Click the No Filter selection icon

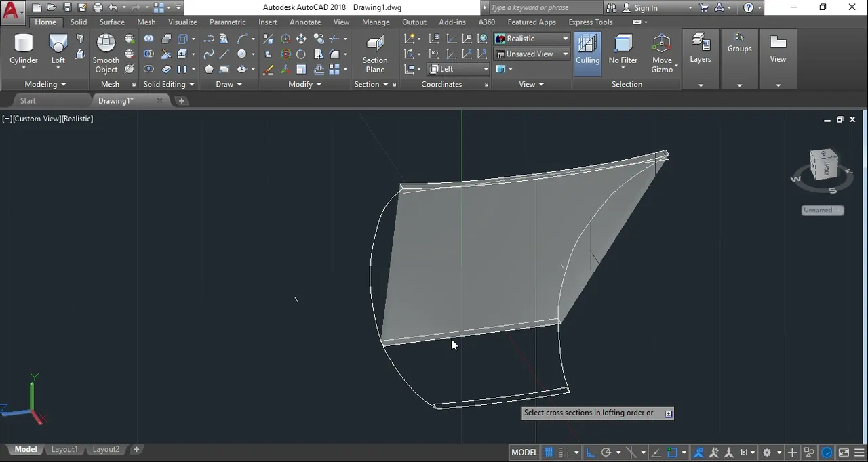623,43
